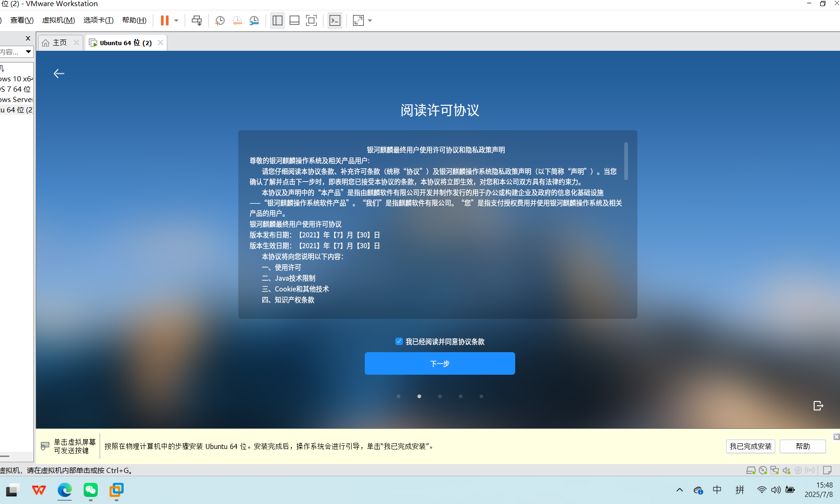The image size is (840, 504).
Task: Click the back arrow in the installer
Action: pyautogui.click(x=59, y=74)
